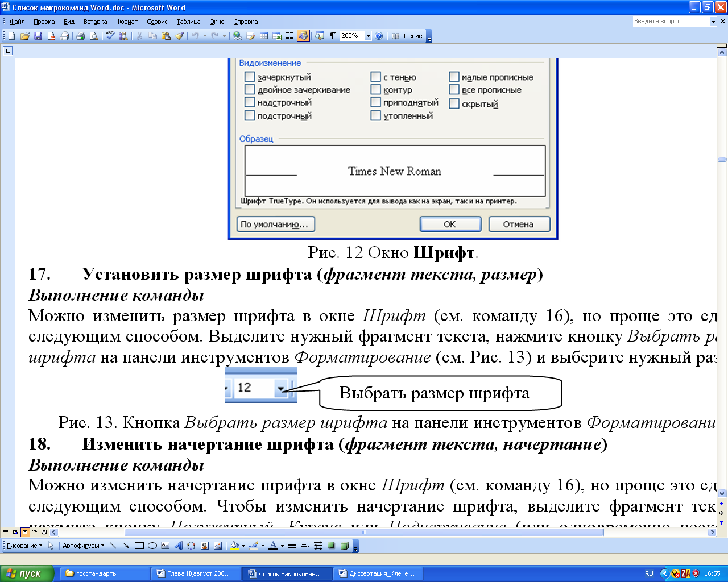Open the Undo history dropdown arrow
The width and height of the screenshot is (728, 582).
205,36
